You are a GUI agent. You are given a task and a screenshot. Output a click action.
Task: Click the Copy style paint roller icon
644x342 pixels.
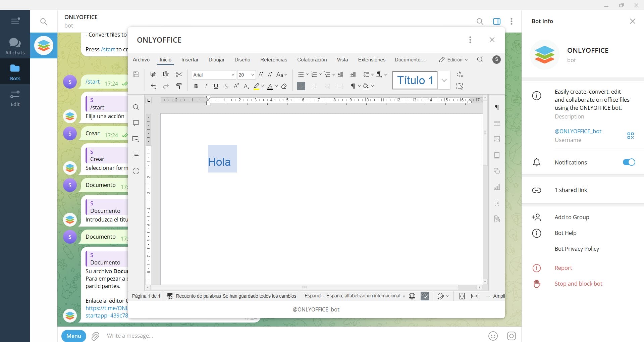coord(179,86)
